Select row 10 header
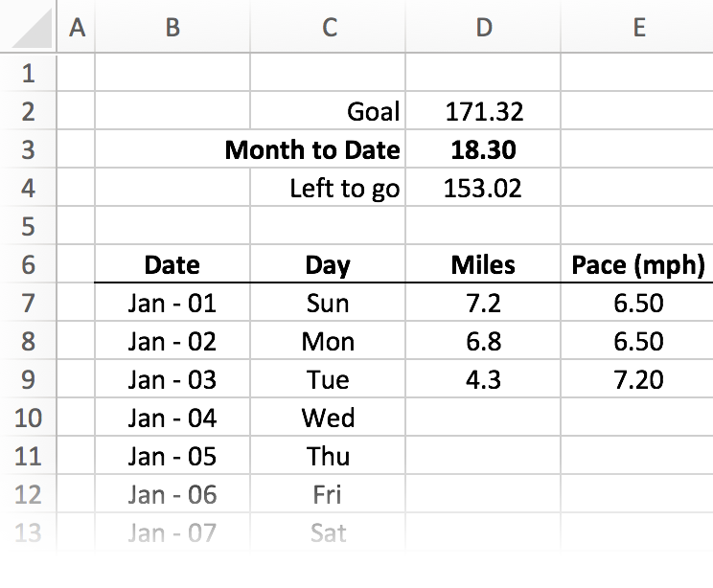 (x=28, y=418)
